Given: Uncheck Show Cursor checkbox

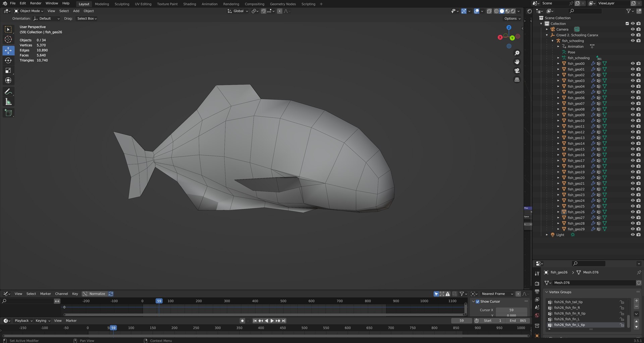Looking at the screenshot, I should point(478,301).
